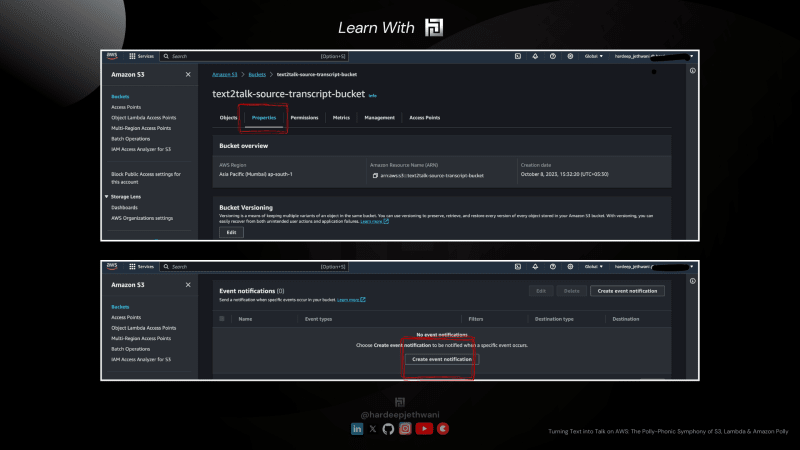Open AWS Organizations settings in the sidebar
The height and width of the screenshot is (450, 800).
tap(142, 218)
